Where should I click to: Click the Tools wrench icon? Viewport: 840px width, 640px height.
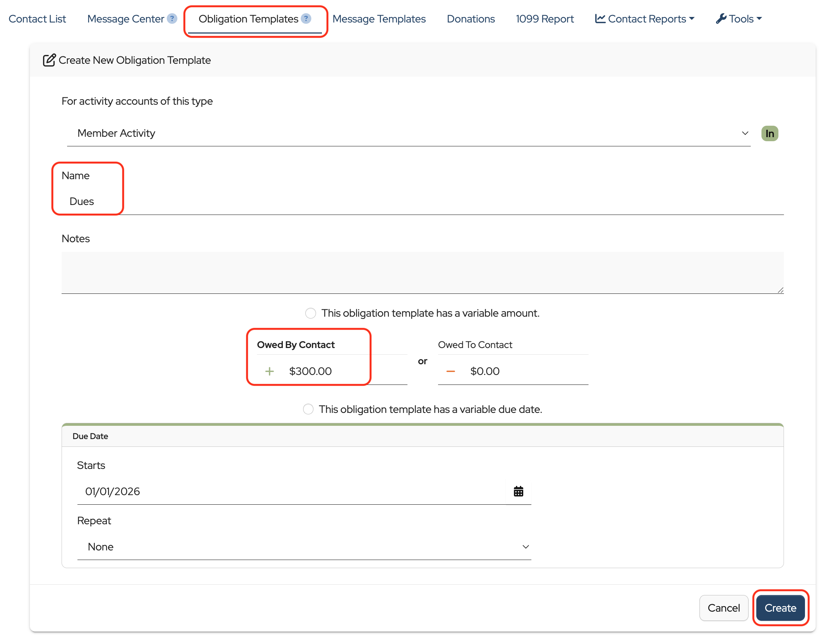[x=721, y=19]
